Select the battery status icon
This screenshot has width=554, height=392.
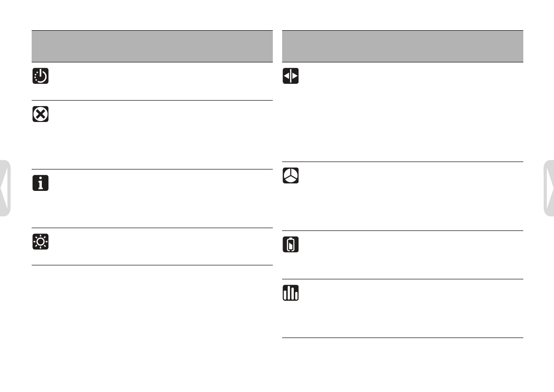pyautogui.click(x=291, y=244)
